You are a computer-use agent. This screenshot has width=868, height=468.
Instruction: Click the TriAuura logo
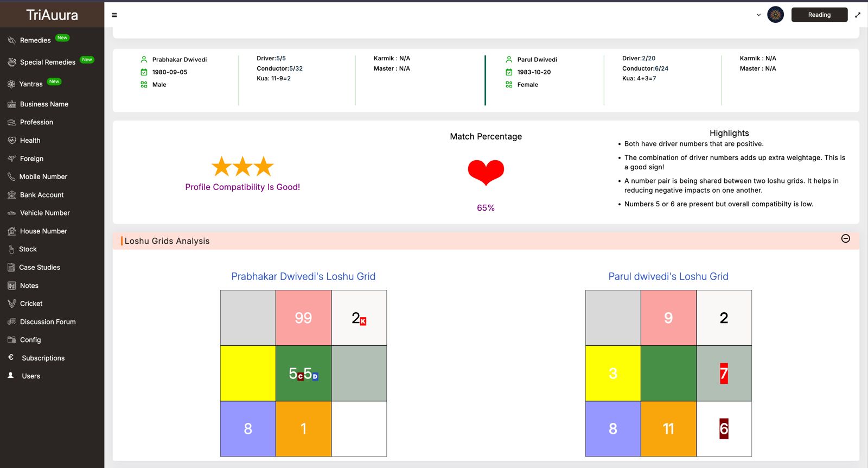point(52,15)
